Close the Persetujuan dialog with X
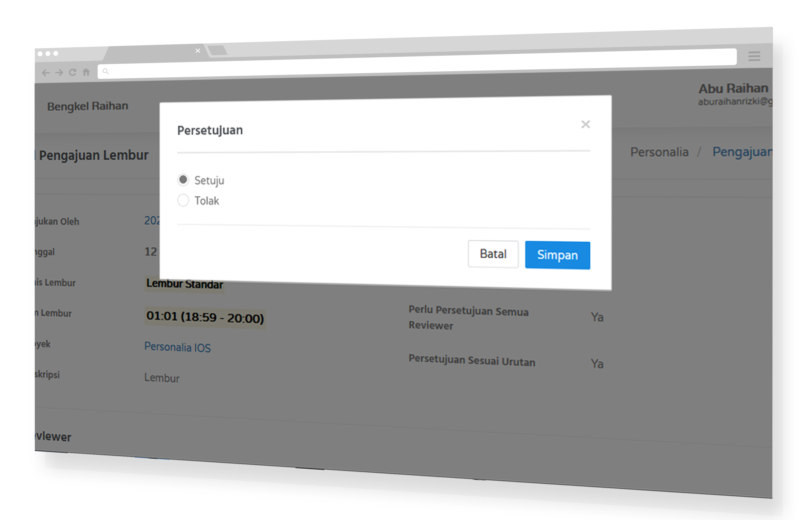This screenshot has height=520, width=812. click(x=585, y=124)
